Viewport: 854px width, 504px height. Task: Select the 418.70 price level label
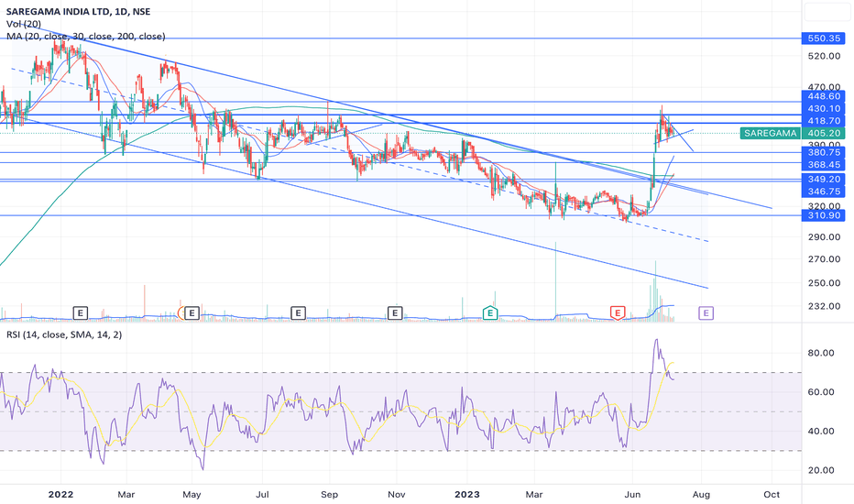pos(824,121)
